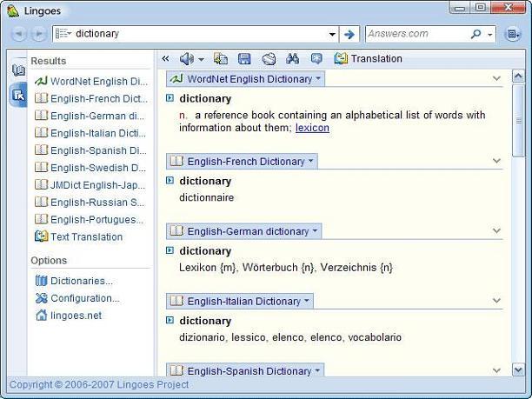Click the forward navigation arrow
This screenshot has width=532, height=399.
[38, 34]
